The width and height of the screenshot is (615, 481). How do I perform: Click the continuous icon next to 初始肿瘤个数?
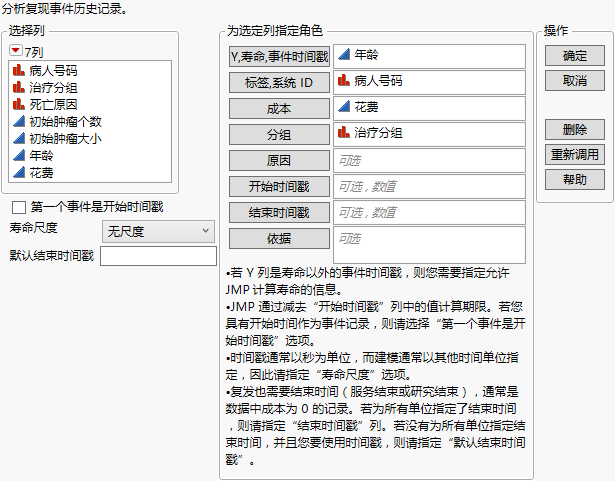point(19,121)
